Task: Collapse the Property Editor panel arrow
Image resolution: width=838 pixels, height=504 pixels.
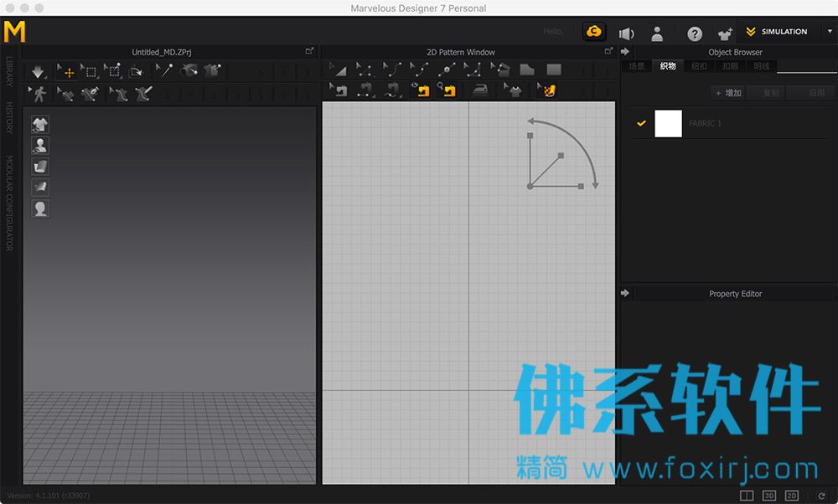Action: click(625, 293)
